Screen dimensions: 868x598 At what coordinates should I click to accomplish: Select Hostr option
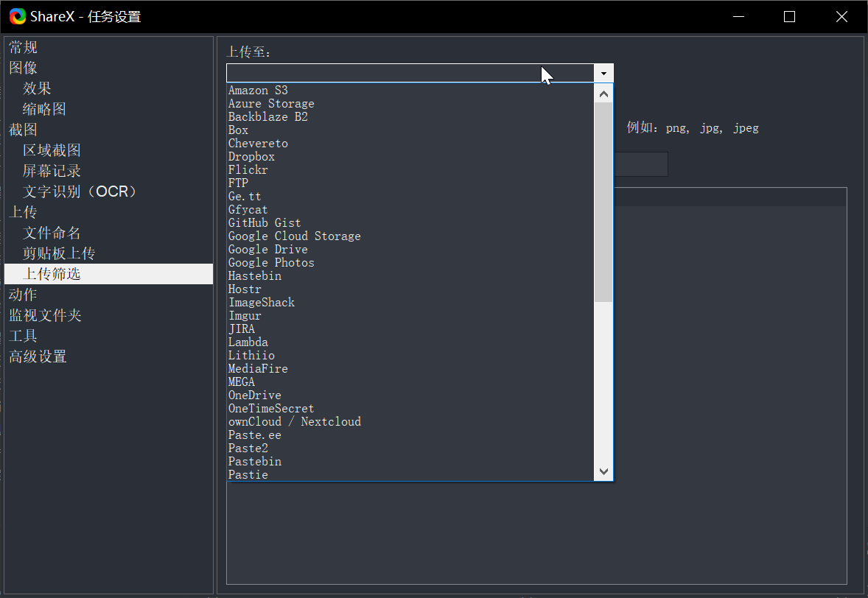pyautogui.click(x=410, y=289)
